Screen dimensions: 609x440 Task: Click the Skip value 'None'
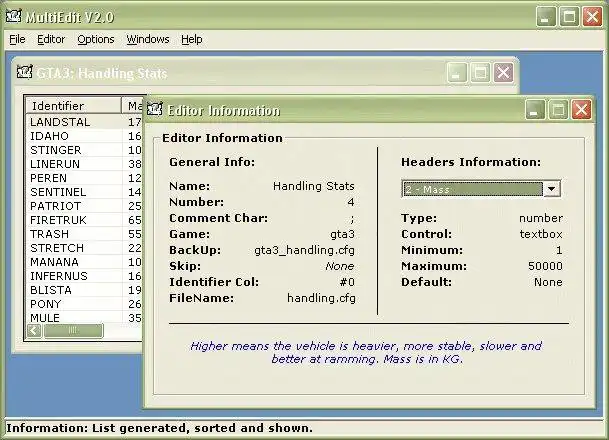339,266
